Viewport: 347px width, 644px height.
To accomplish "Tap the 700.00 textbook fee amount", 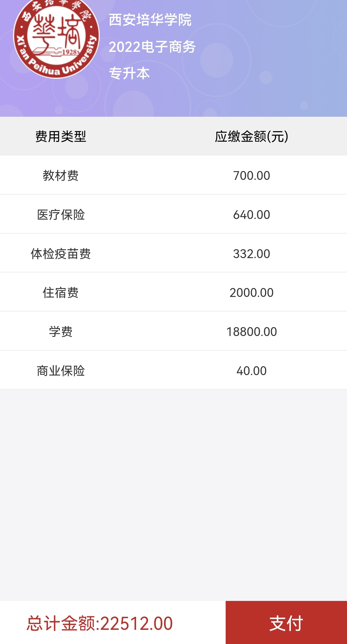I will [251, 176].
